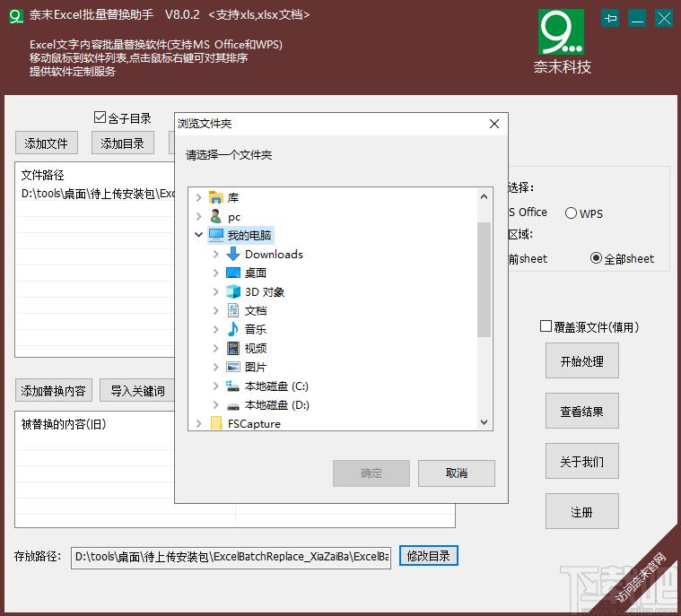Screen dimensions: 681x616
Task: Click the 导入关键词 button
Action: pyautogui.click(x=137, y=391)
